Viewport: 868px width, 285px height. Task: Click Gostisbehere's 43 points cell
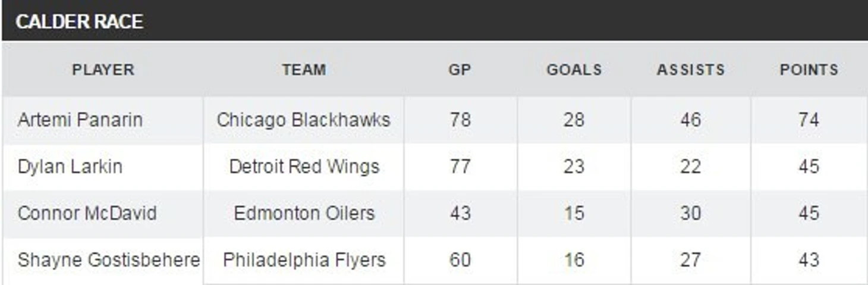[x=809, y=260]
